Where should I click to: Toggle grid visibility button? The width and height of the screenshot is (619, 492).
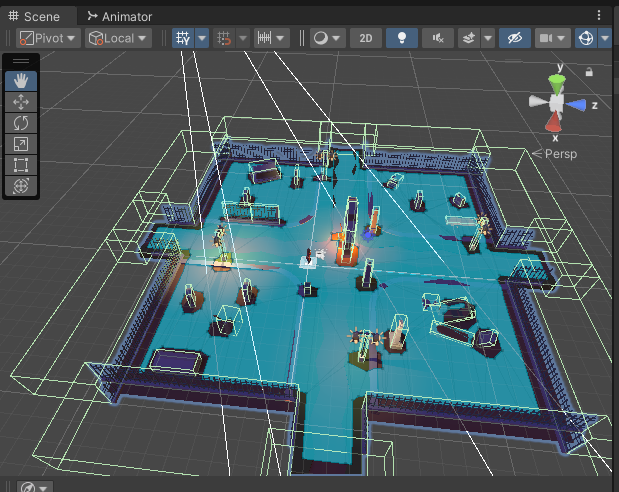pos(183,38)
